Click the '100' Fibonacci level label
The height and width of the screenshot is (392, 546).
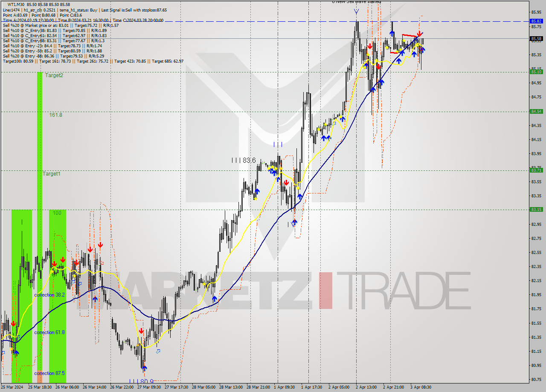pyautogui.click(x=57, y=213)
